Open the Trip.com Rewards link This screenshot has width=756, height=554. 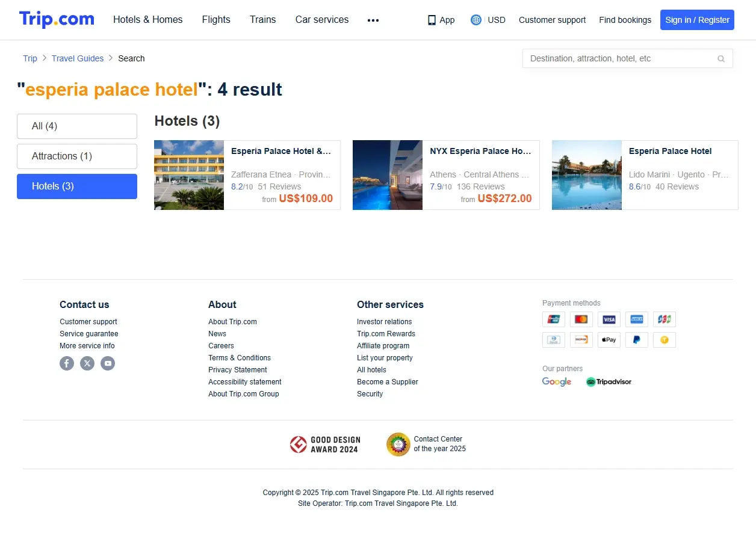coord(386,334)
